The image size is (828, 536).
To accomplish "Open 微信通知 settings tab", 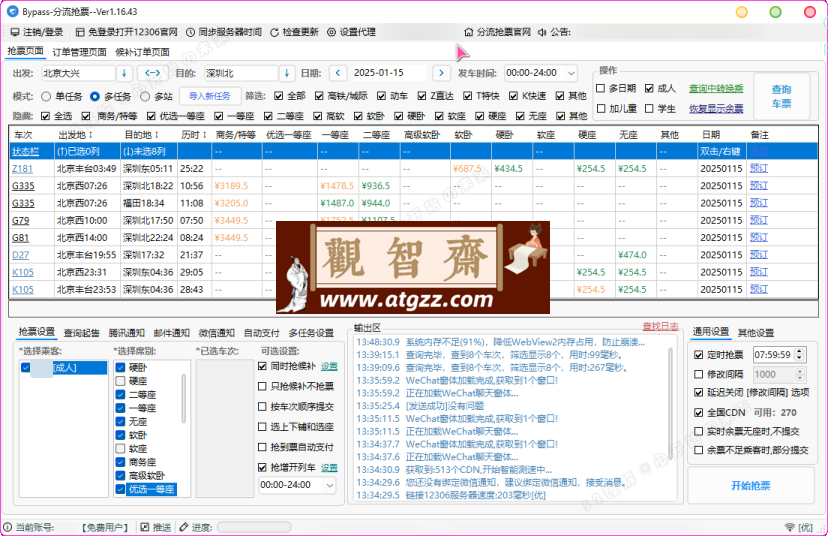I will pos(217,333).
